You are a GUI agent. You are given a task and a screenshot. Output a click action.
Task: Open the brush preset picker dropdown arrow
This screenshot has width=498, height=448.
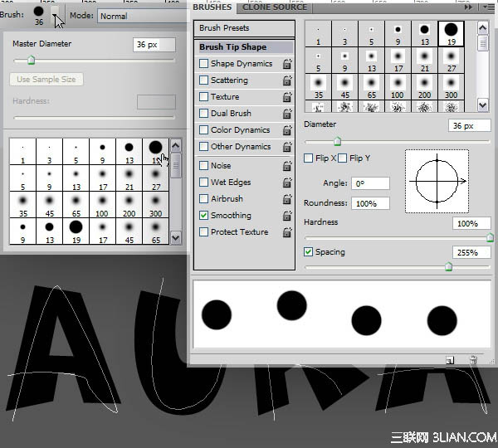coord(55,15)
